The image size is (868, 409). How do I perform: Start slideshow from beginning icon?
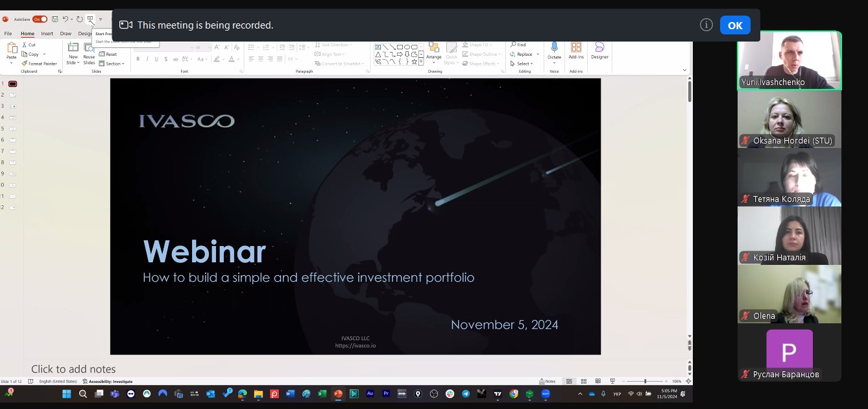tap(90, 19)
